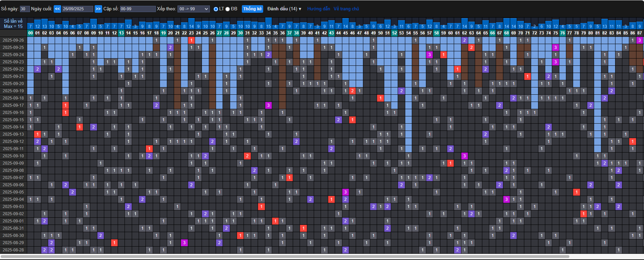The image size is (644, 260).
Task: Click the Cặp số input box
Action: (x=138, y=9)
